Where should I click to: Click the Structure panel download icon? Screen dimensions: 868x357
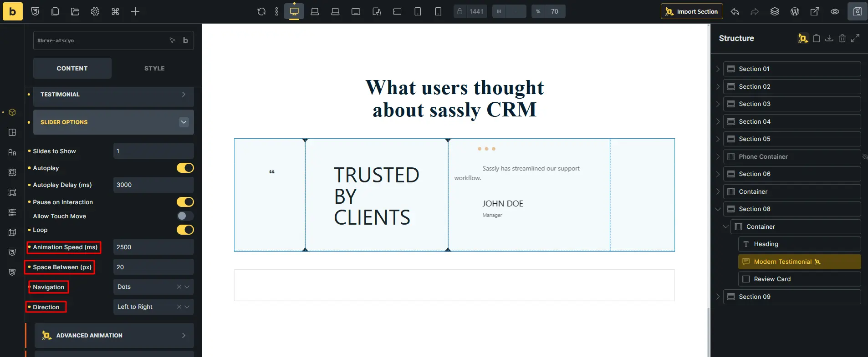829,38
